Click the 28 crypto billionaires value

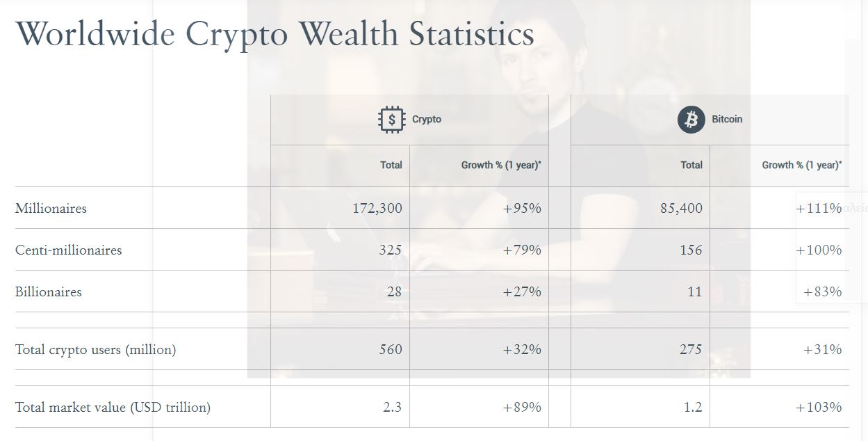pos(394,291)
